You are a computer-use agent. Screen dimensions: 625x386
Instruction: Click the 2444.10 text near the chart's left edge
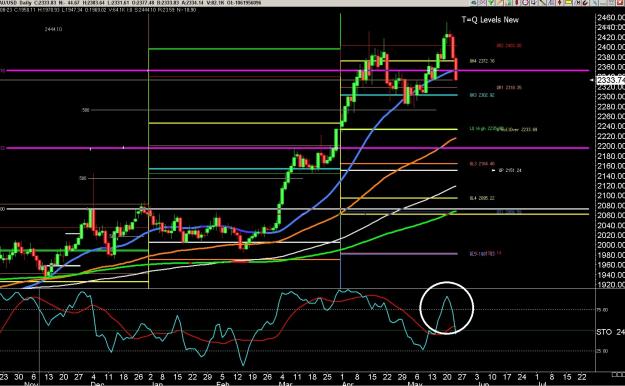point(53,29)
